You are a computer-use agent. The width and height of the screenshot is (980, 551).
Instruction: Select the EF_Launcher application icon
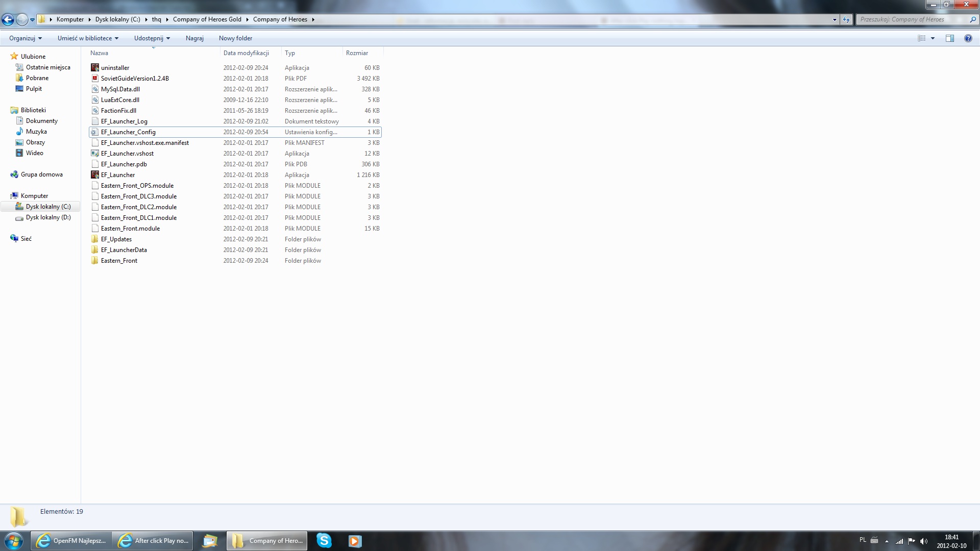94,175
